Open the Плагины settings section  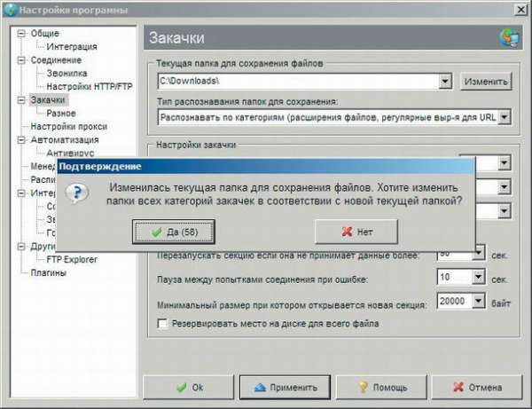(51, 272)
